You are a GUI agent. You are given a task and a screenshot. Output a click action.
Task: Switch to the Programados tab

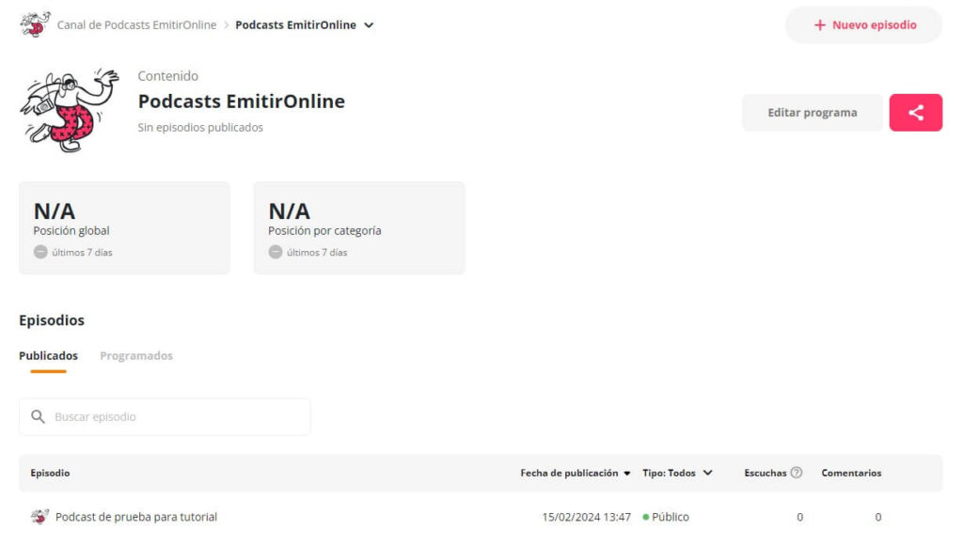tap(136, 356)
